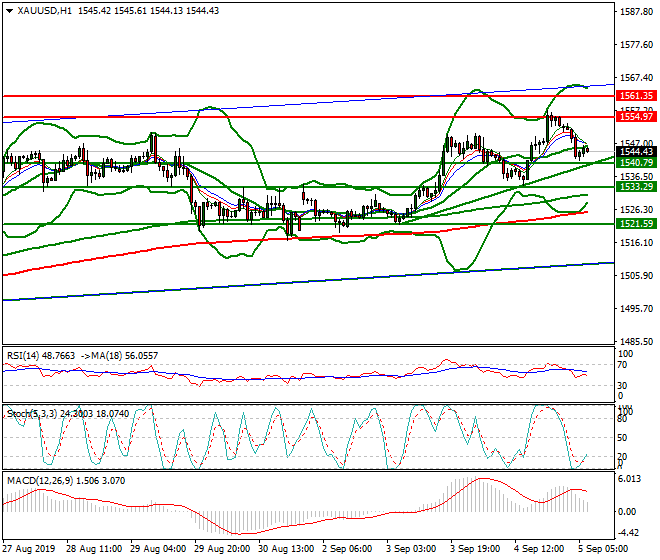The image size is (660, 560).
Task: Click the 1516.10 price scale value
Action: [x=636, y=243]
